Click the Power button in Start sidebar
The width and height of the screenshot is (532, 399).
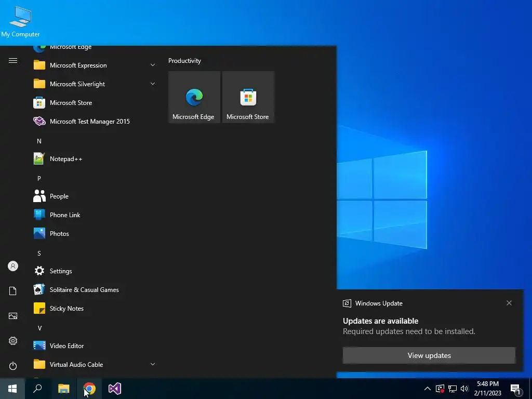click(13, 366)
